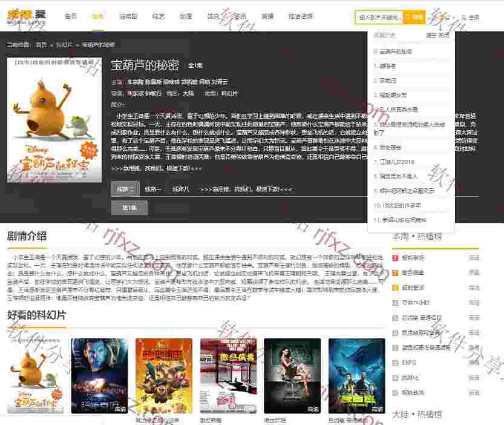Click the orange search button
504x425 pixels.
pyautogui.click(x=414, y=17)
